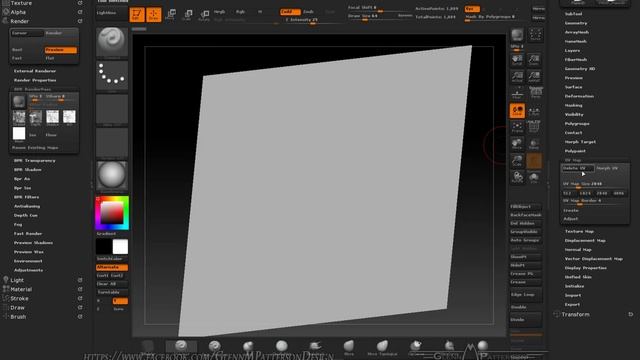Toggle the Alternate button
Image resolution: width=640 pixels, height=360 pixels.
pyautogui.click(x=112, y=267)
